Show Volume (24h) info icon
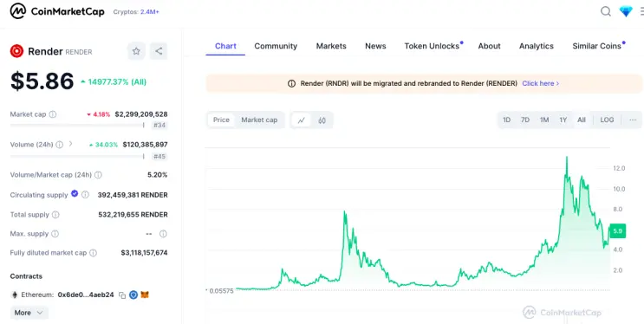Screen dimensions: 644x324 60,145
